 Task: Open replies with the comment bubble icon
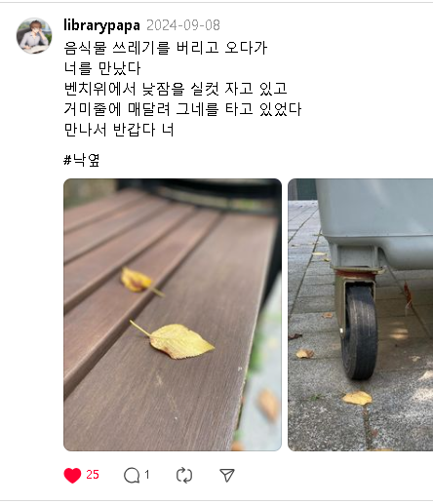[132, 476]
